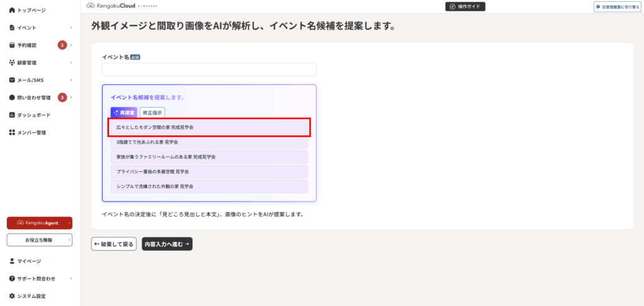
Task: Expand the 問い合わせ管理 menu chevron
Action: click(71, 98)
